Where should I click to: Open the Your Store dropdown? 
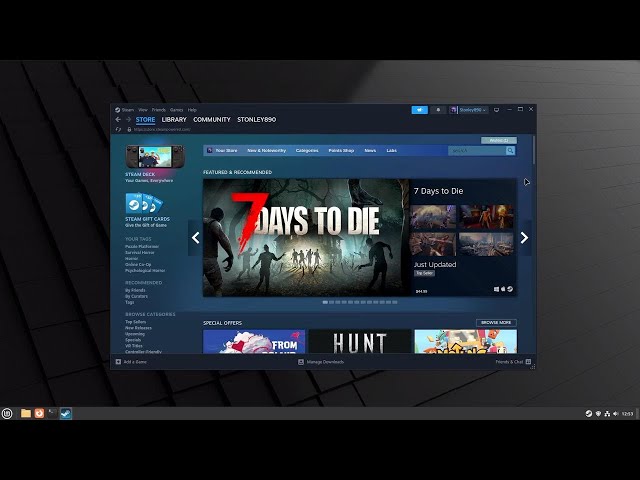pyautogui.click(x=226, y=151)
